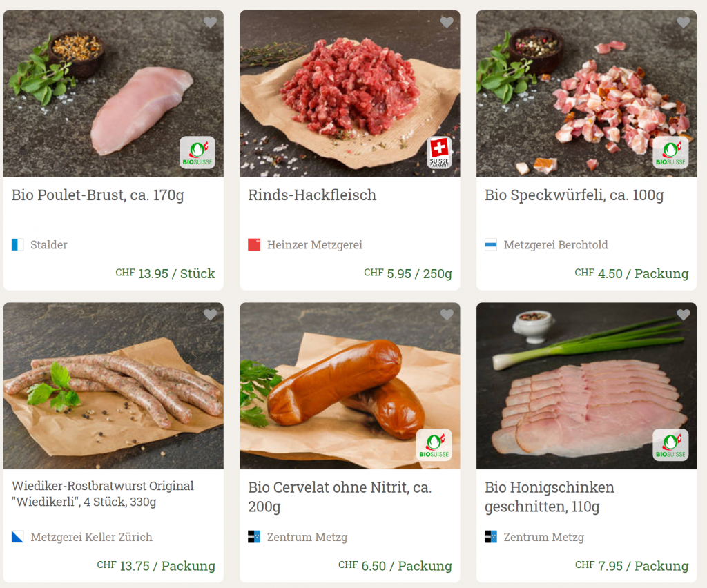Favorite Bio Honigschinken with heart icon

coord(684,315)
